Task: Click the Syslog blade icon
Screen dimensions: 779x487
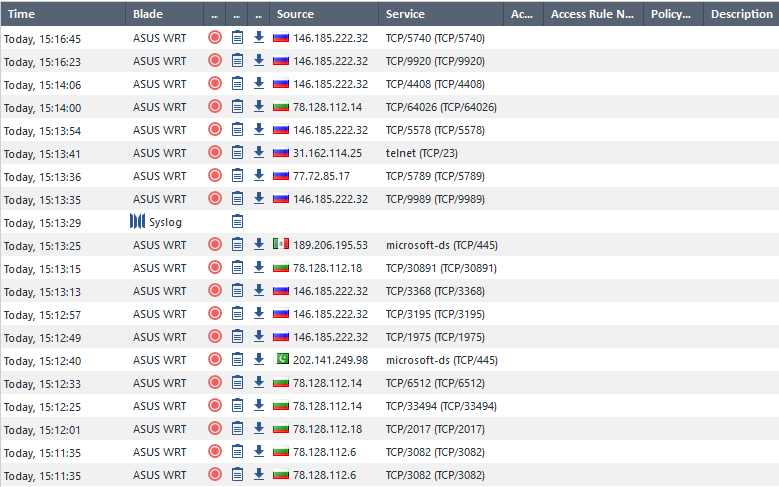Action: 137,221
